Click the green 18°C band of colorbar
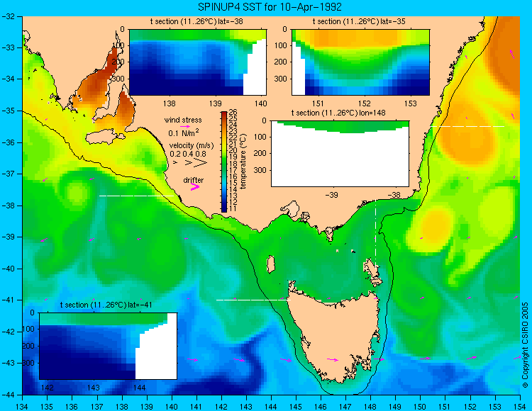The width and height of the screenshot is (532, 411). coord(224,164)
